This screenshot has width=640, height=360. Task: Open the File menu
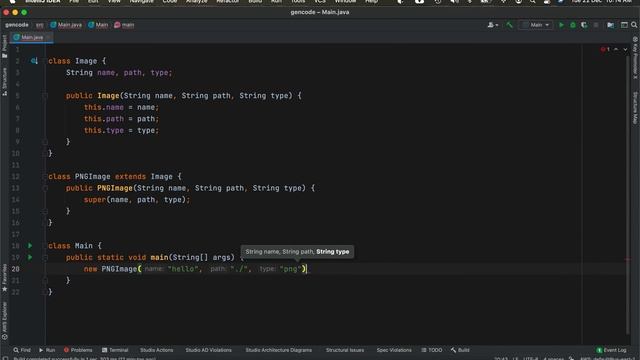coord(74,2)
